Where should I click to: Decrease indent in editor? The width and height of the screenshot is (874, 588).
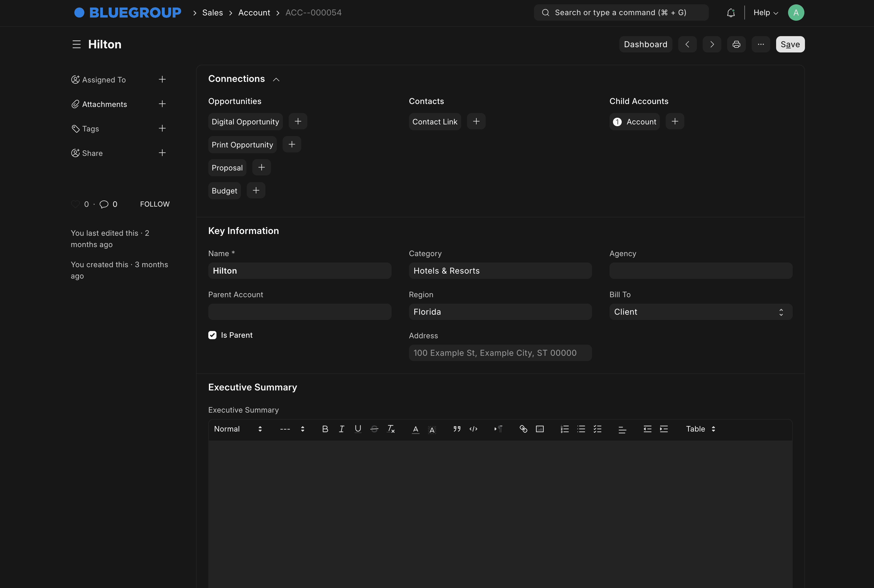[x=648, y=429]
